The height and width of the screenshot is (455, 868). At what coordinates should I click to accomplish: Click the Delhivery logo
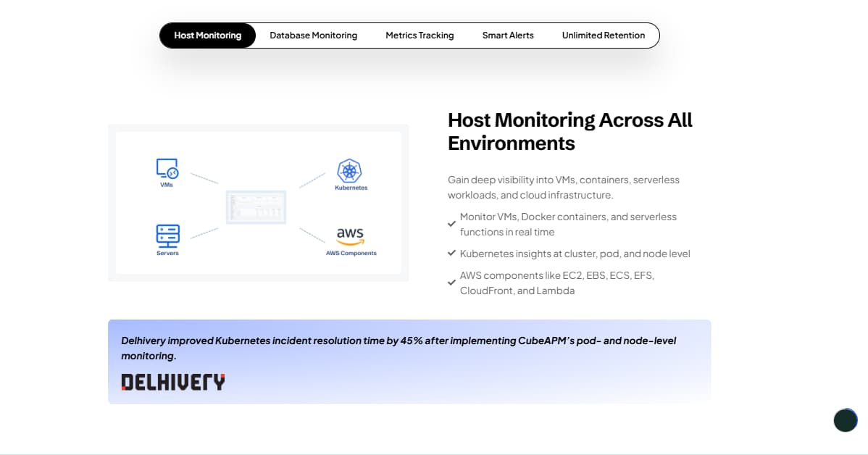point(172,382)
